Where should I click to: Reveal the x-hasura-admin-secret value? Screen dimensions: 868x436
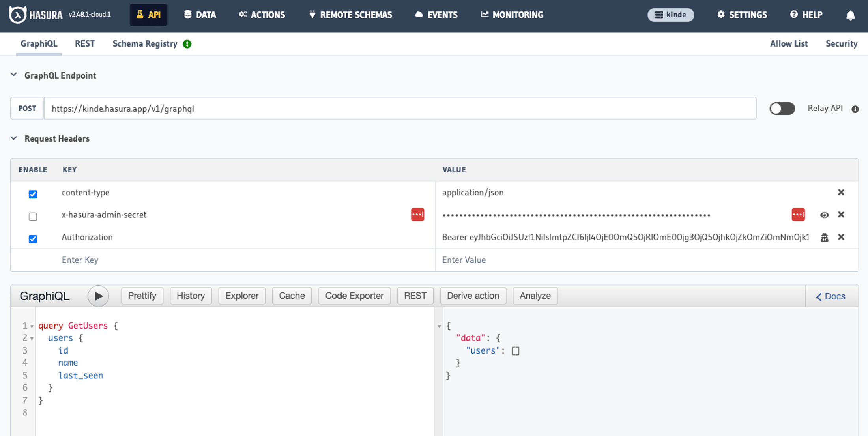pyautogui.click(x=825, y=215)
